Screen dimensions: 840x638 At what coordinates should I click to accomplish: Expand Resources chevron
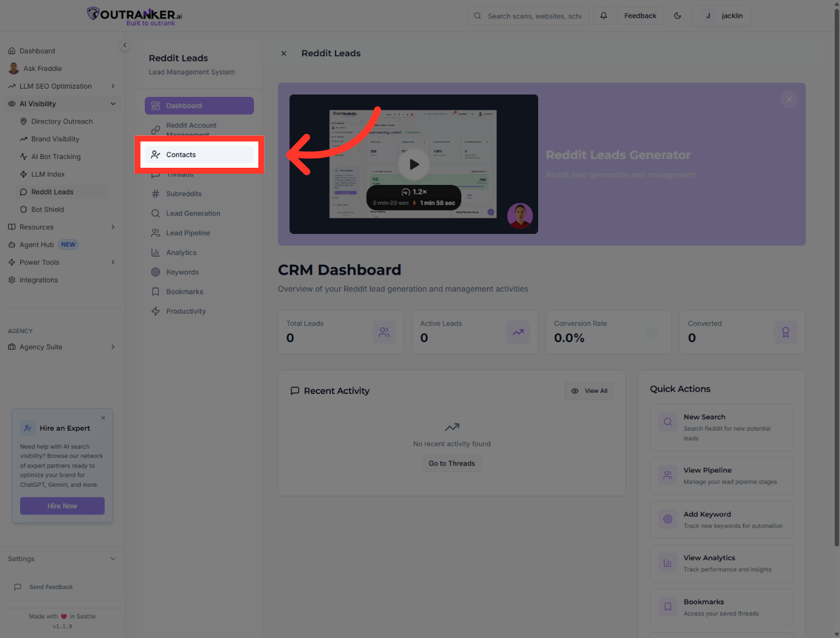pos(113,227)
